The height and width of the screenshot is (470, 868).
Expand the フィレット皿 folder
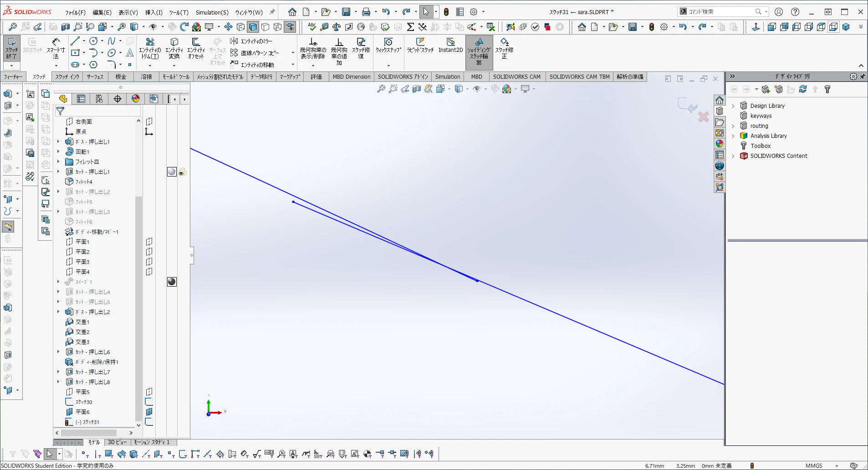tap(58, 162)
